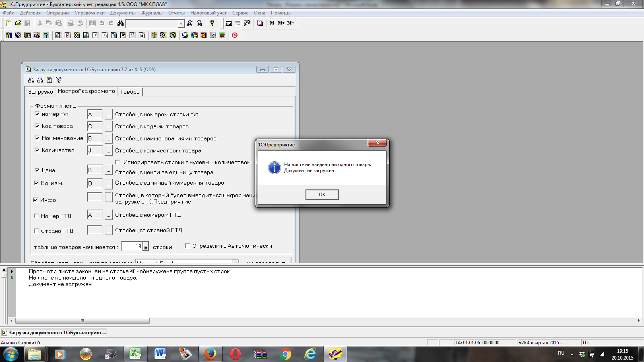Open the 'Справочники' menu

coord(89,13)
